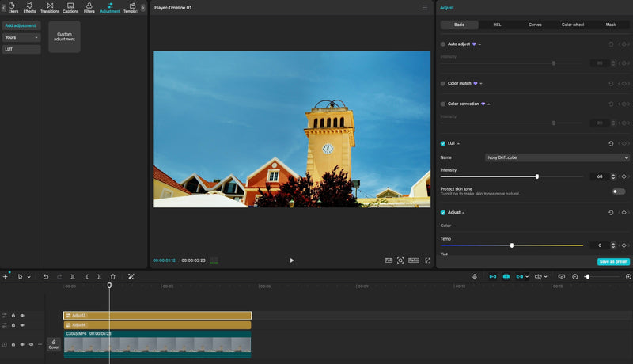Open LUT Name dropdown Ivory Drift.cube
This screenshot has width=633, height=364.
[557, 157]
